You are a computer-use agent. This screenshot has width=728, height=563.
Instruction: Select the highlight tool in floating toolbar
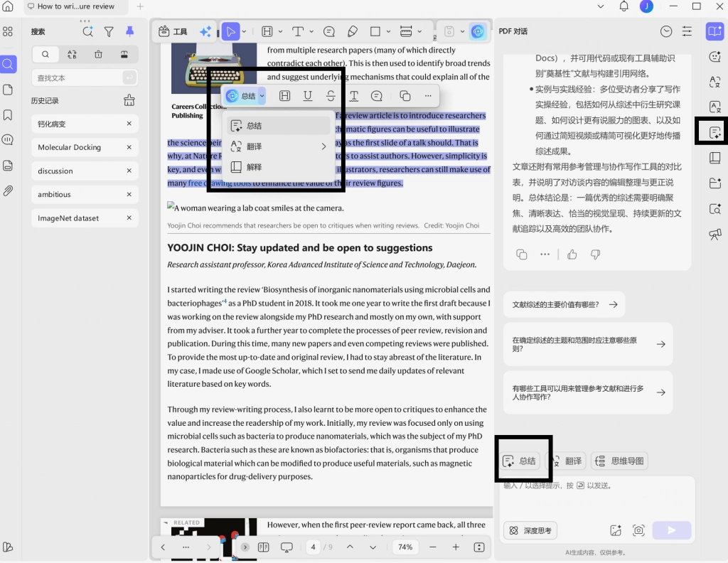[x=284, y=96]
